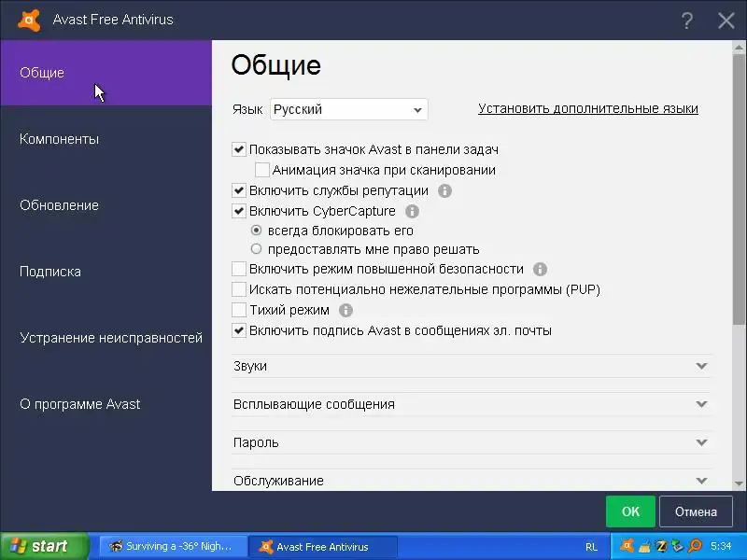The width and height of the screenshot is (747, 560).
Task: Expand the Обслуживание section
Action: tap(472, 481)
